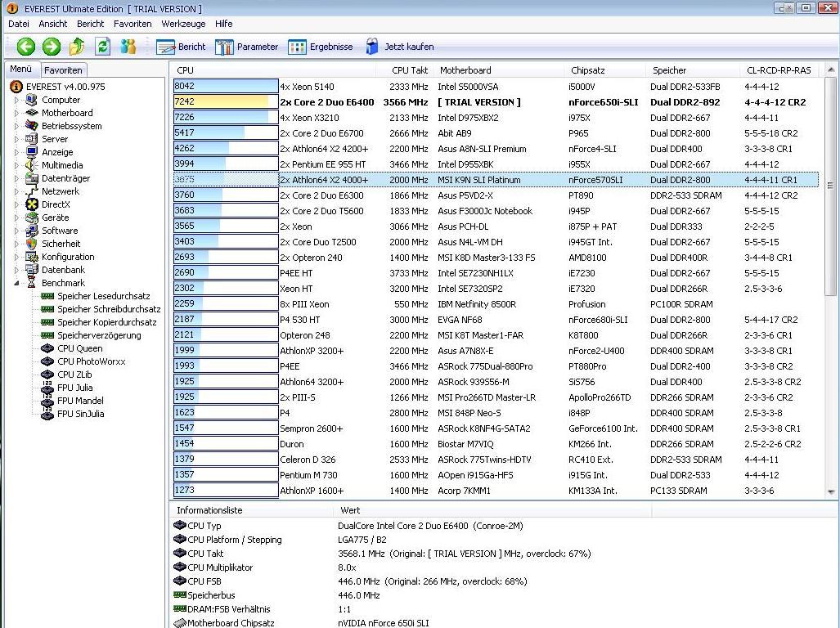This screenshot has width=840, height=628.
Task: Expand the Anzeige tree node
Action: [16, 152]
